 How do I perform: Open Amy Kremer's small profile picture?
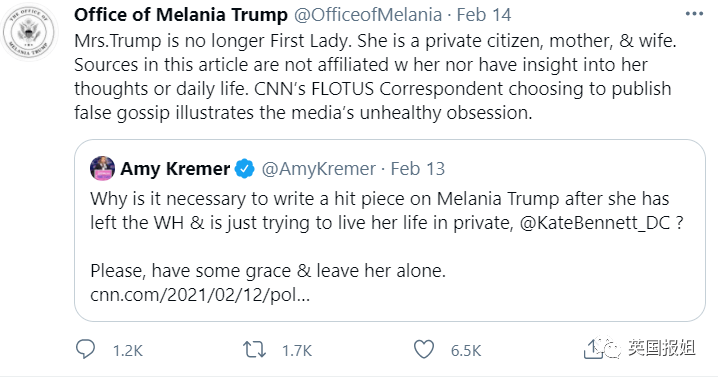(x=102, y=168)
